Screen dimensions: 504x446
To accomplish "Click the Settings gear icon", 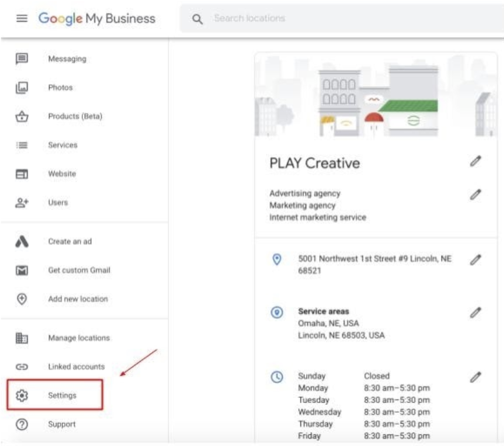I will [x=22, y=395].
